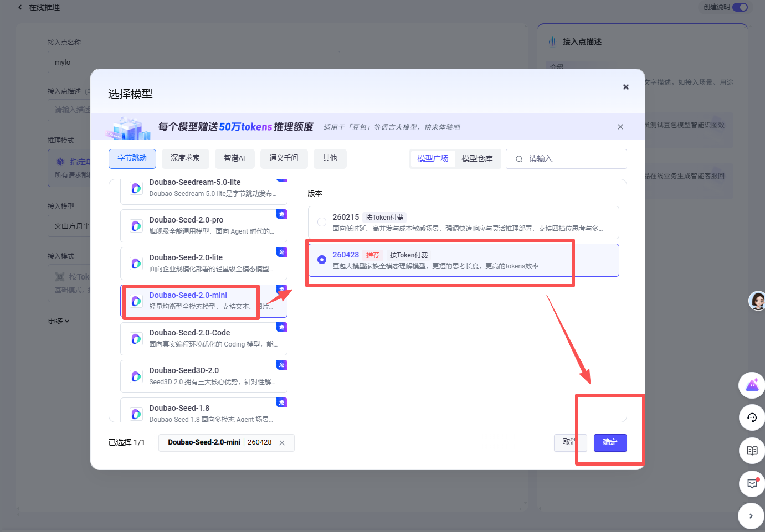Click the Doubao-Seed-1.8 model logo icon
The height and width of the screenshot is (532, 765).
[136, 414]
